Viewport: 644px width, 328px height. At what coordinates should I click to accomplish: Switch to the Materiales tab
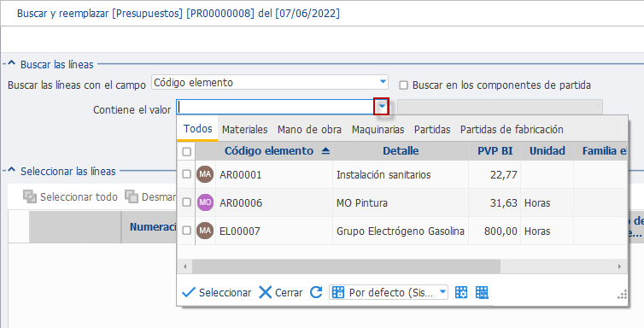tap(245, 129)
